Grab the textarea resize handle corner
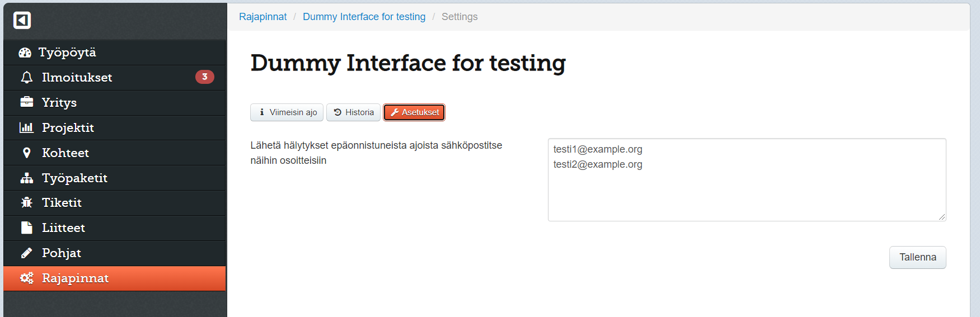This screenshot has height=317, width=980. coord(942,217)
